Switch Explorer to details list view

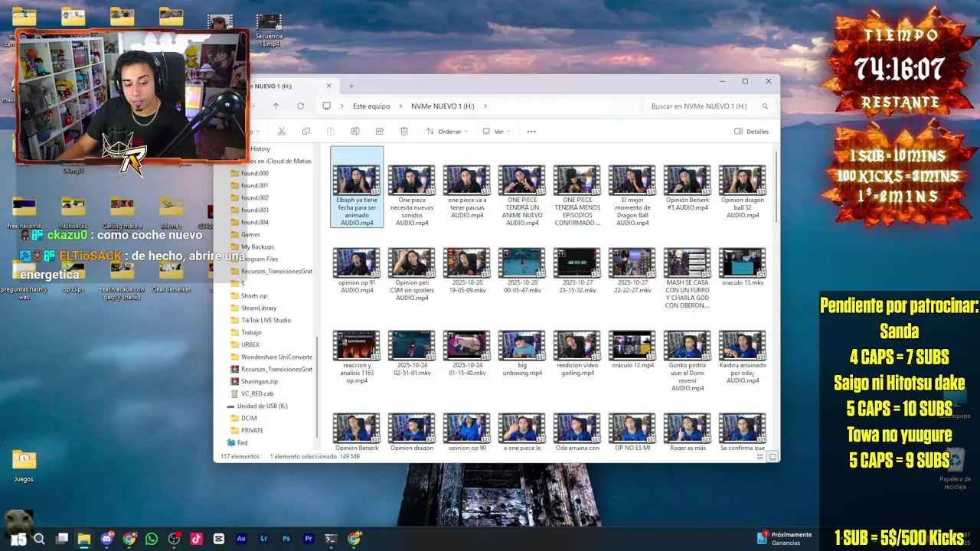click(x=760, y=457)
